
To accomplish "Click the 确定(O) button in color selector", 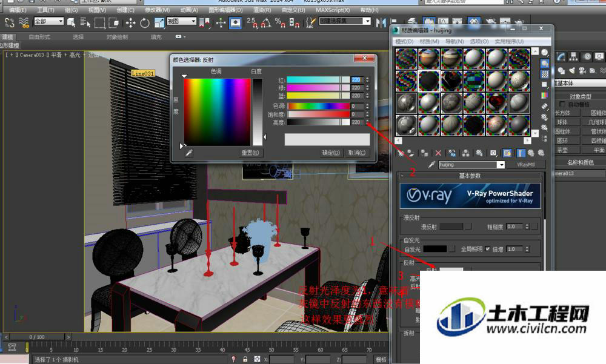I will (x=331, y=153).
